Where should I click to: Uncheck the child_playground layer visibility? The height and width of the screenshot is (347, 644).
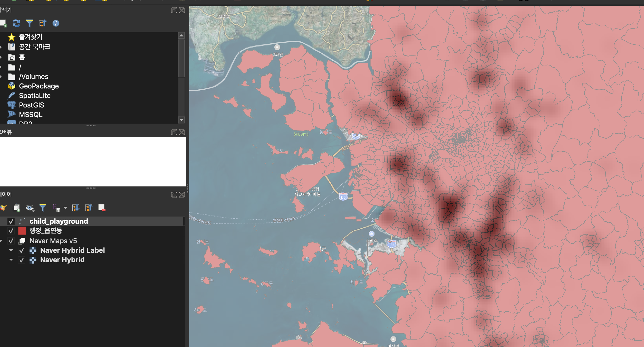tap(11, 221)
